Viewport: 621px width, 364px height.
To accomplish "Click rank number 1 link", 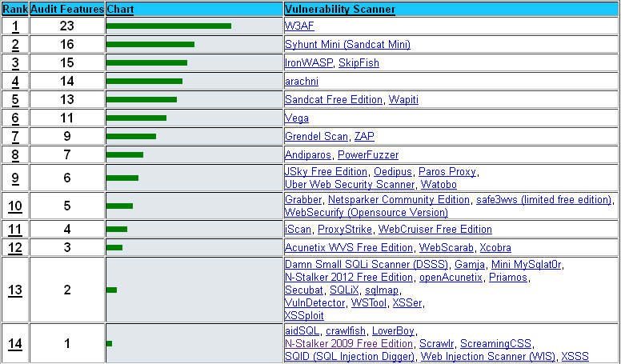I will (x=15, y=26).
